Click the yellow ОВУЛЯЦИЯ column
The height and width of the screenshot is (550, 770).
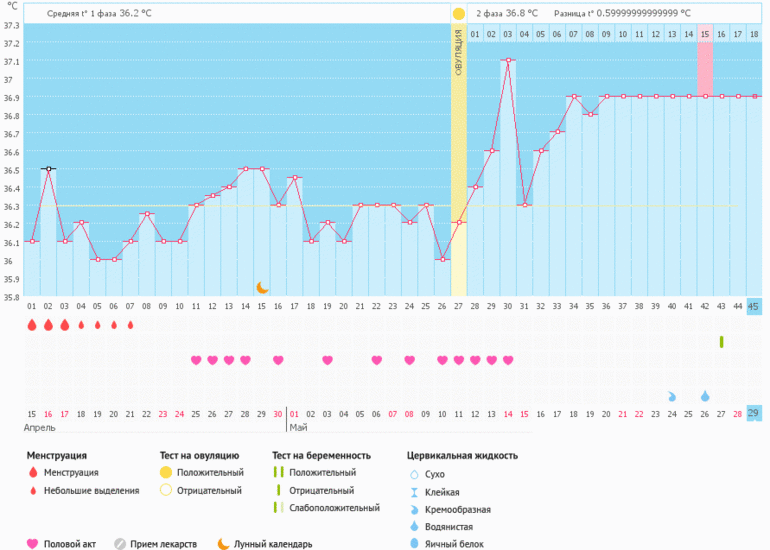tap(459, 160)
